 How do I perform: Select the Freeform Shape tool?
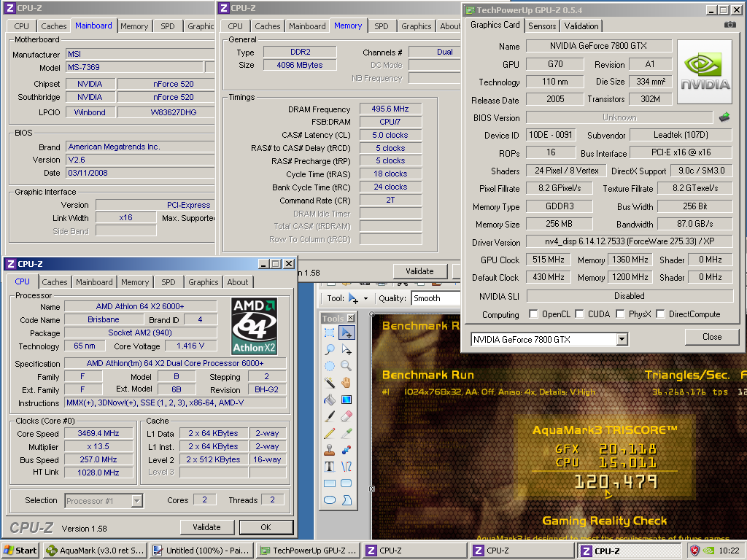347,500
